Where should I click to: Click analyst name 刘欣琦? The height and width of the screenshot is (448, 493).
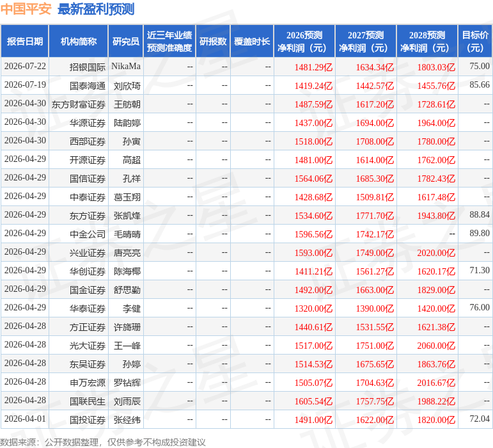tap(127, 86)
